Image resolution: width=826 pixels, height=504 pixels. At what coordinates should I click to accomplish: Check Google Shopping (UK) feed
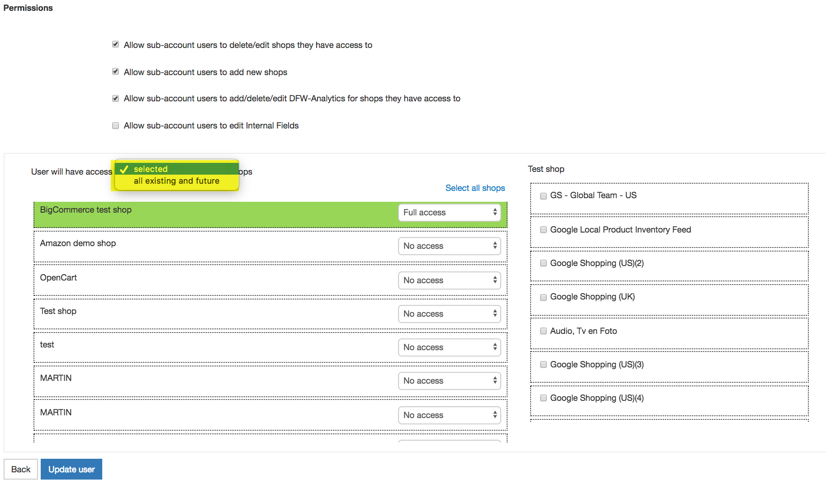click(543, 297)
